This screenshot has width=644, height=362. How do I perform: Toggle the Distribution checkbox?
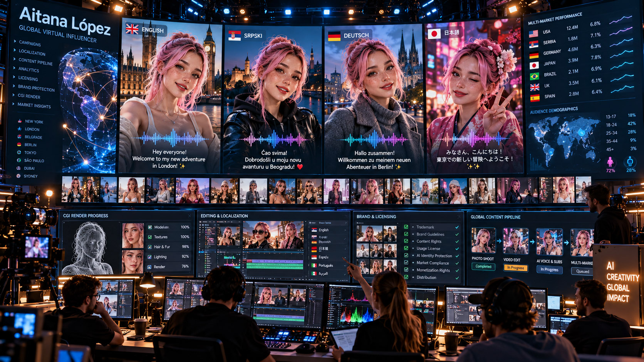[406, 277]
